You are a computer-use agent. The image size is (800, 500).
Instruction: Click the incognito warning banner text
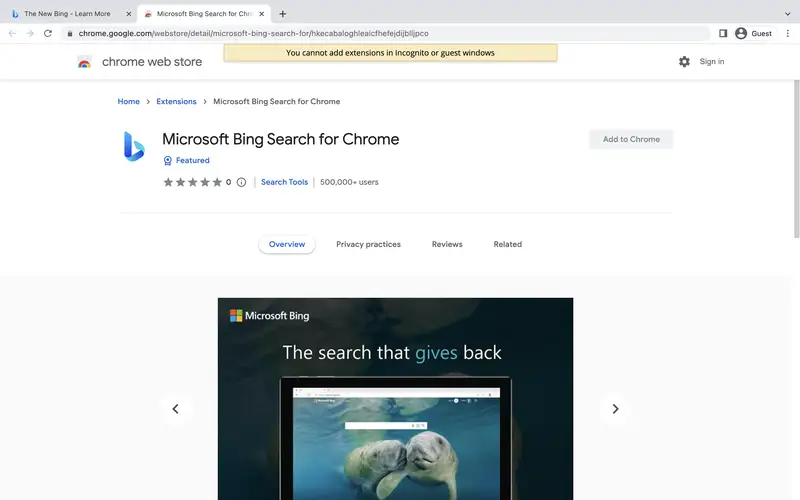pyautogui.click(x=390, y=53)
